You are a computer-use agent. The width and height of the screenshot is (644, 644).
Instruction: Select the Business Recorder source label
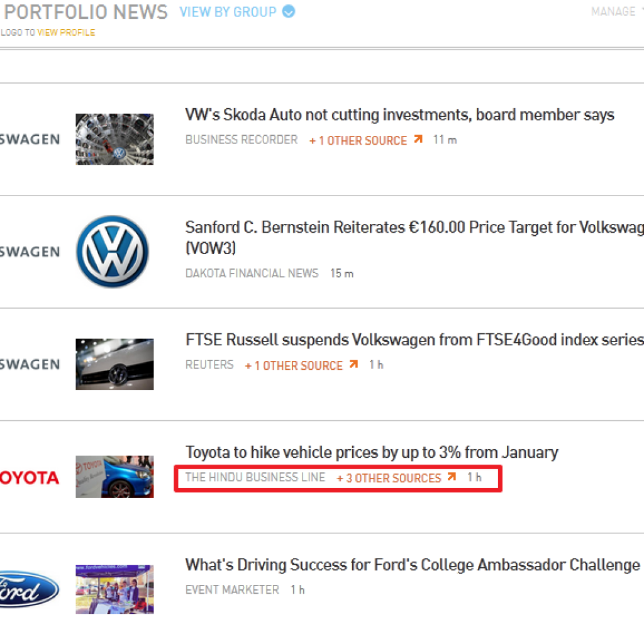[x=241, y=140]
